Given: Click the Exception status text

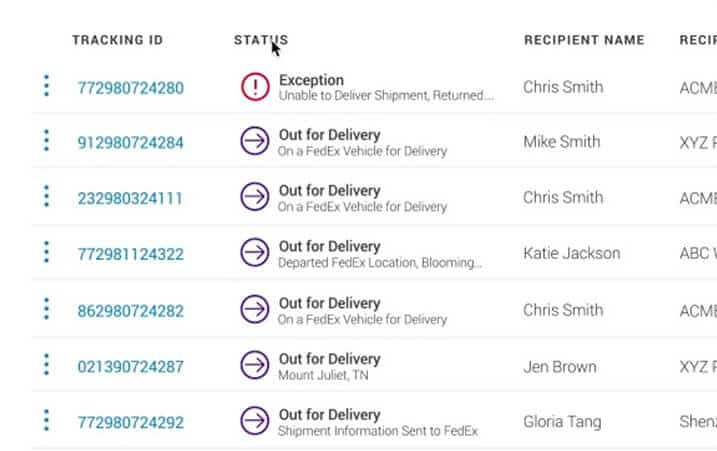Looking at the screenshot, I should (x=311, y=81).
